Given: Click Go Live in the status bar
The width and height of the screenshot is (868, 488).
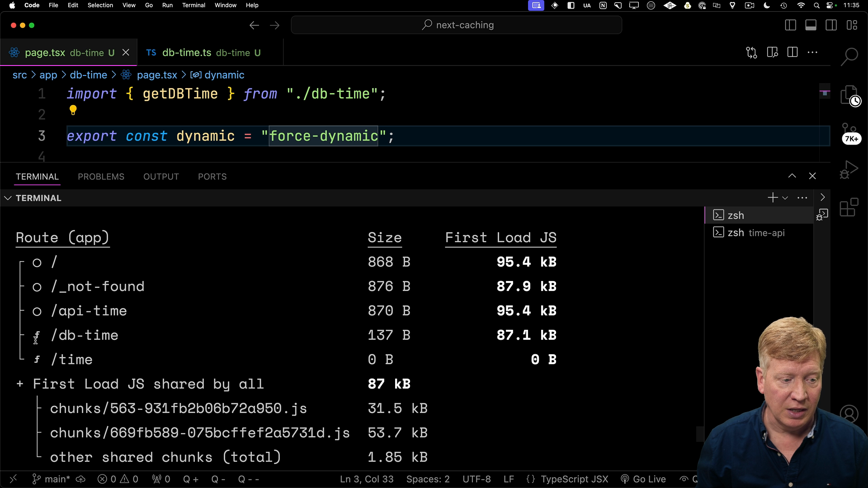Looking at the screenshot, I should (643, 479).
